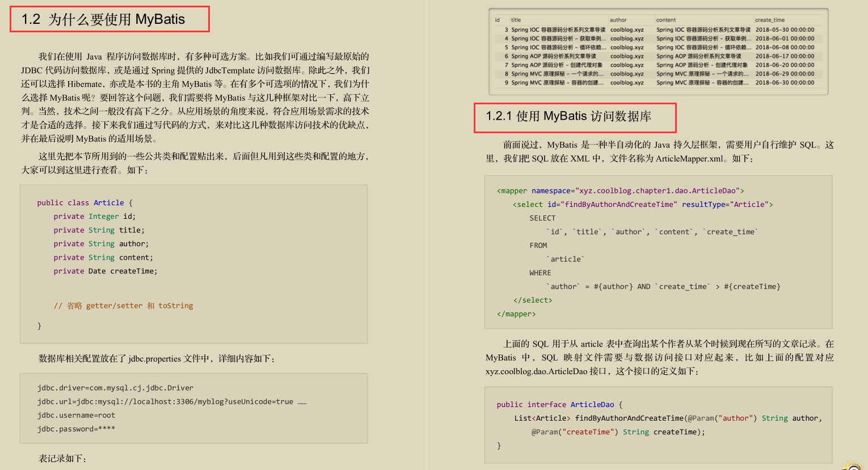Click the line "jdbc.username=root"
868x470 pixels.
coord(76,415)
